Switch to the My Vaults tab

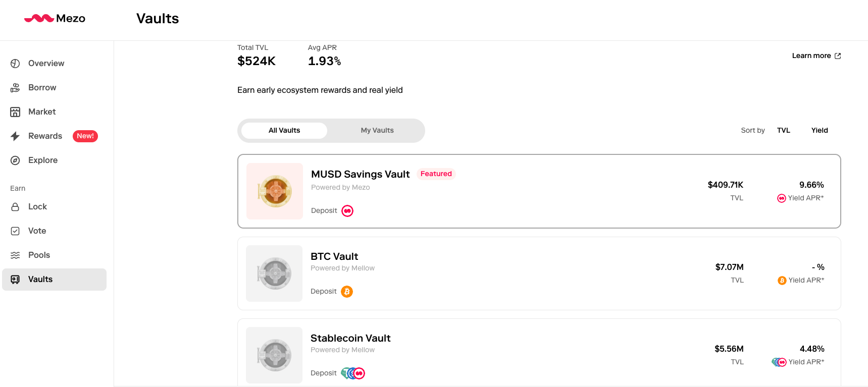click(x=377, y=131)
